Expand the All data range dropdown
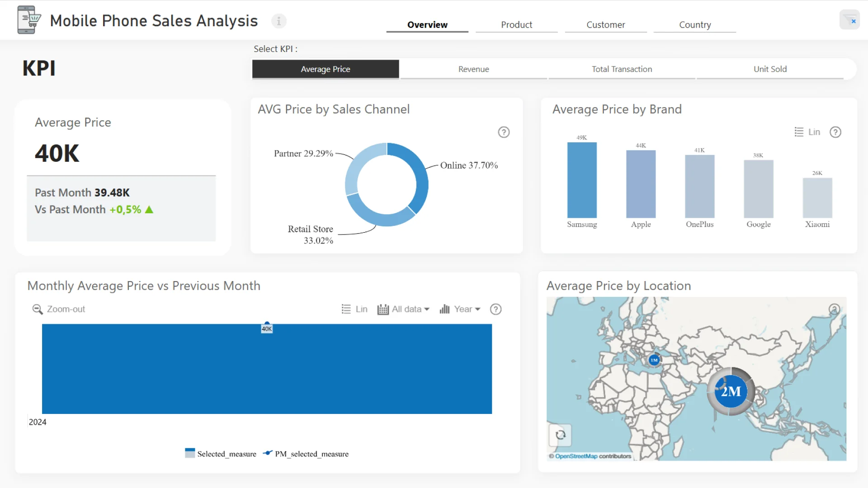Viewport: 868px width, 488px height. coord(403,309)
